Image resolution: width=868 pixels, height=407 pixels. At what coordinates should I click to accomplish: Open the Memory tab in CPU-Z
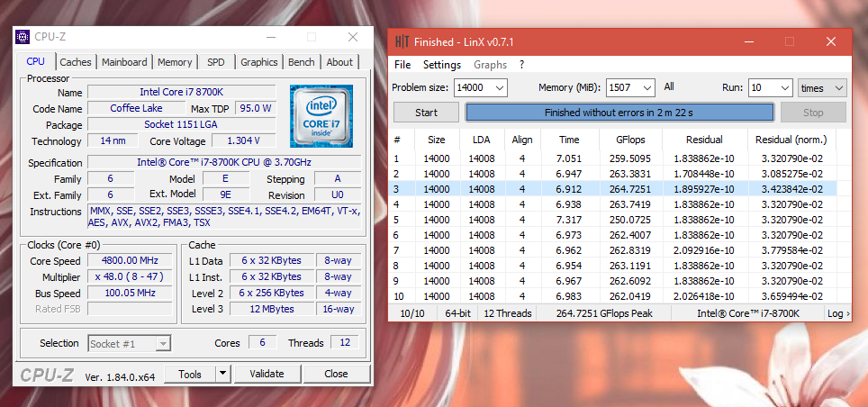(175, 62)
